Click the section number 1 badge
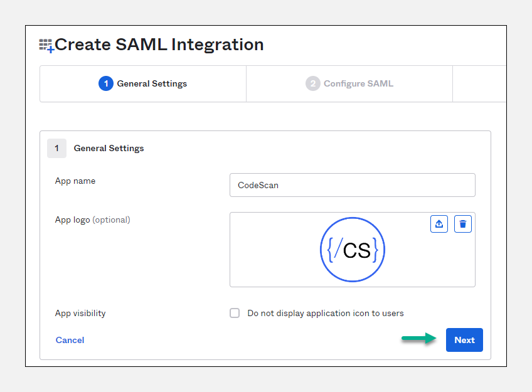 [56, 148]
